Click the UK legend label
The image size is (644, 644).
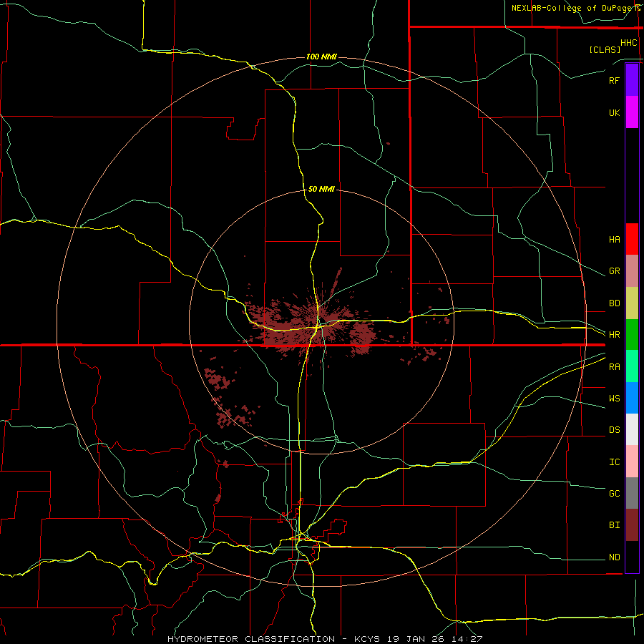(614, 112)
